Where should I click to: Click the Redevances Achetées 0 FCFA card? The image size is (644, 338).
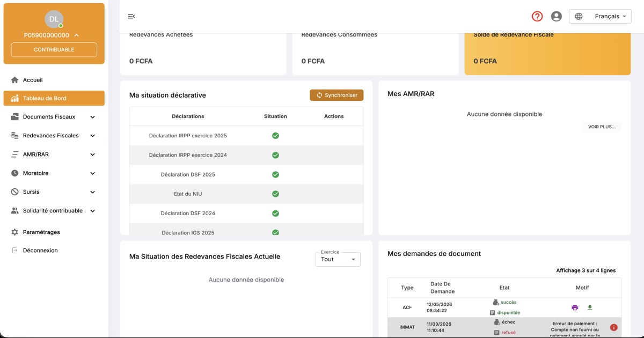tap(203, 54)
